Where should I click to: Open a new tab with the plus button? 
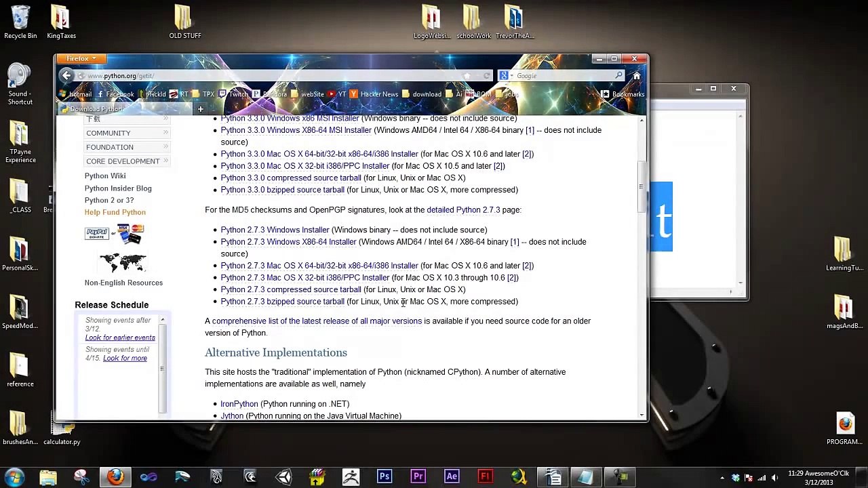point(200,109)
